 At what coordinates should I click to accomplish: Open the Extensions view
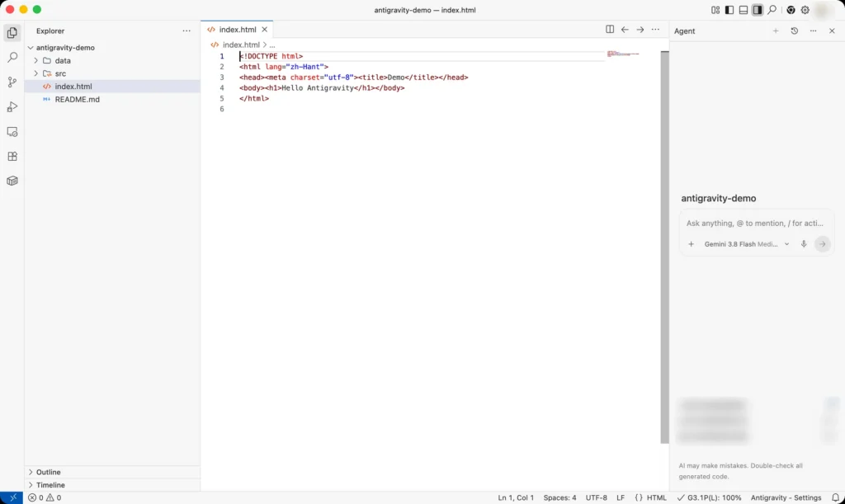[x=12, y=156]
